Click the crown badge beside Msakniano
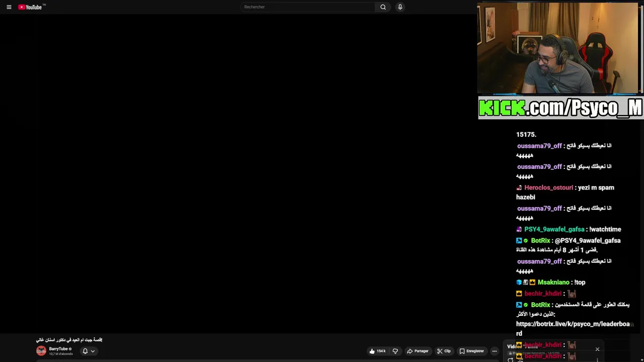This screenshot has width=644, height=362. coord(532,283)
